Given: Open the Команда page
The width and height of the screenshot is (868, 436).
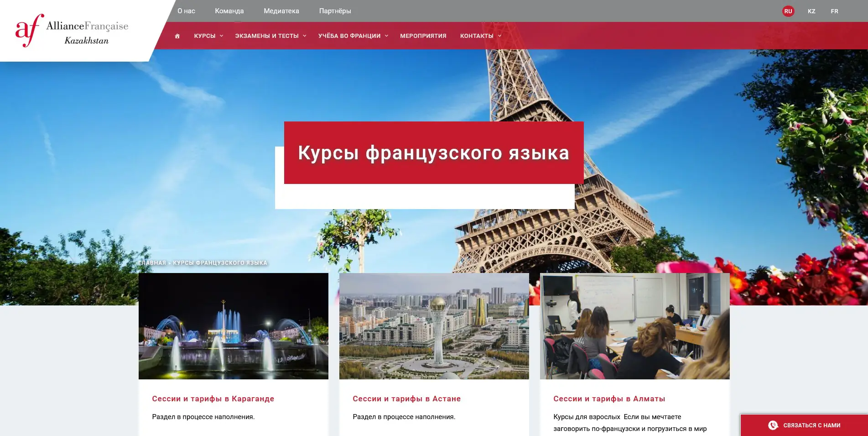Looking at the screenshot, I should [229, 11].
